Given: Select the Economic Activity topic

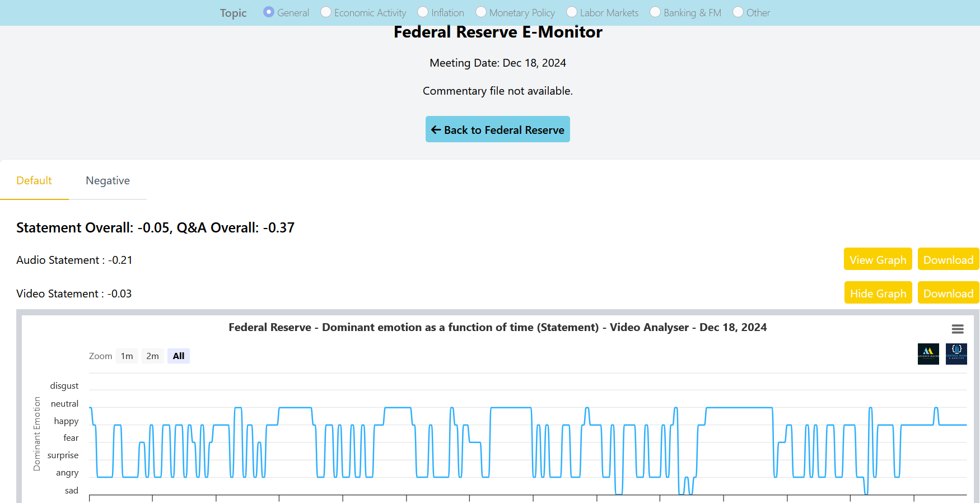Looking at the screenshot, I should pyautogui.click(x=326, y=12).
